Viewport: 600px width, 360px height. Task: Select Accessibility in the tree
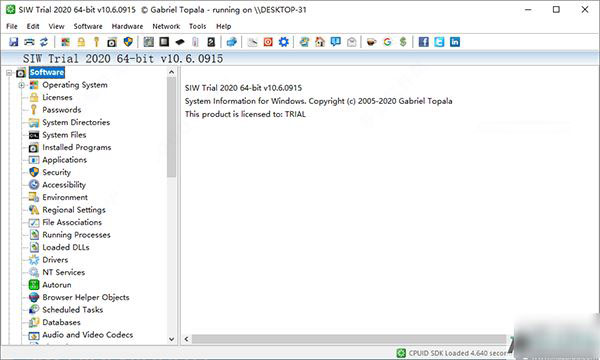pyautogui.click(x=64, y=185)
